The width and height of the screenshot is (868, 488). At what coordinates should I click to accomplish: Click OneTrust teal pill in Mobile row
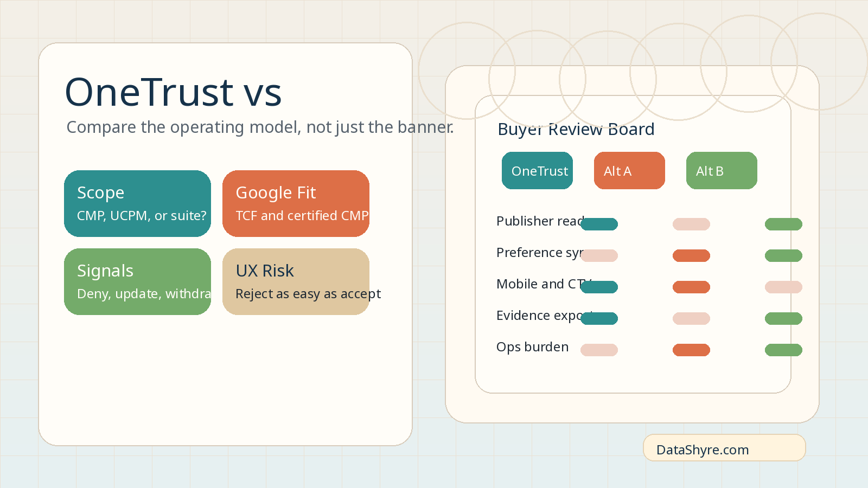[x=599, y=287]
